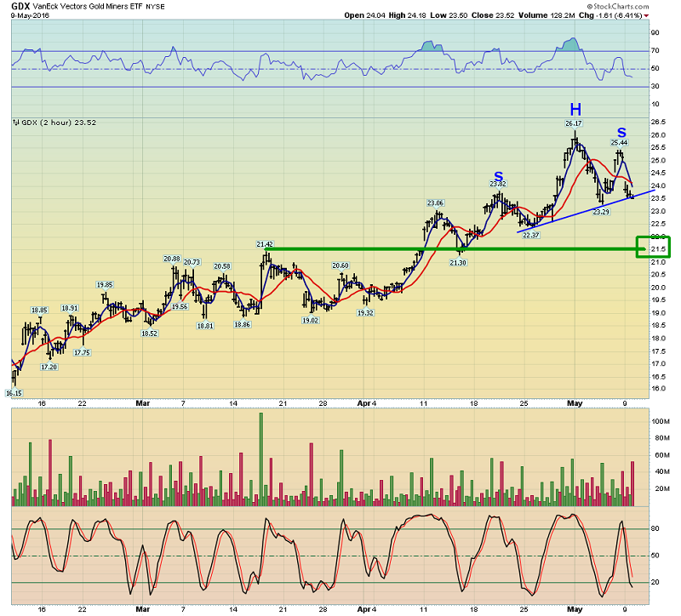Click the 20.88 early March peak label
This screenshot has width=681, height=616.
pos(172,259)
